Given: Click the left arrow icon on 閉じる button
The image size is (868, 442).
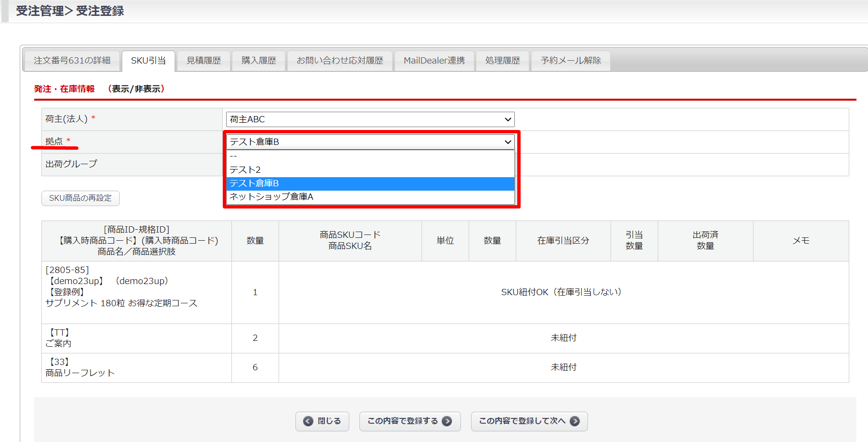Looking at the screenshot, I should [x=308, y=421].
